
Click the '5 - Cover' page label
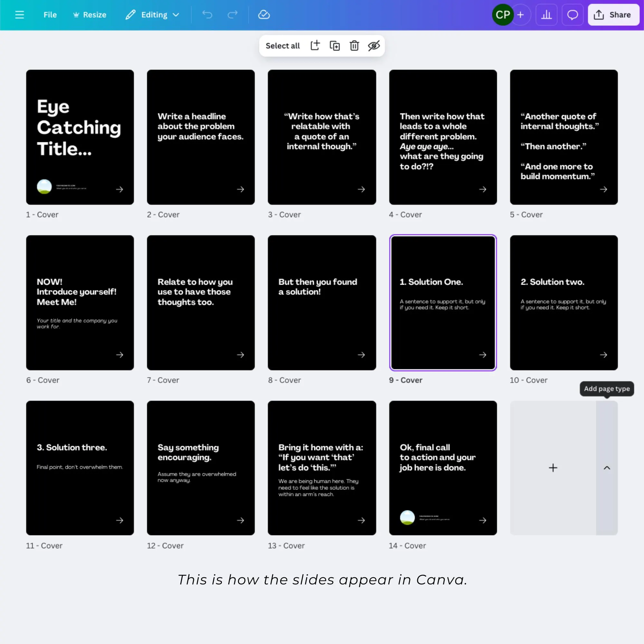pos(526,215)
